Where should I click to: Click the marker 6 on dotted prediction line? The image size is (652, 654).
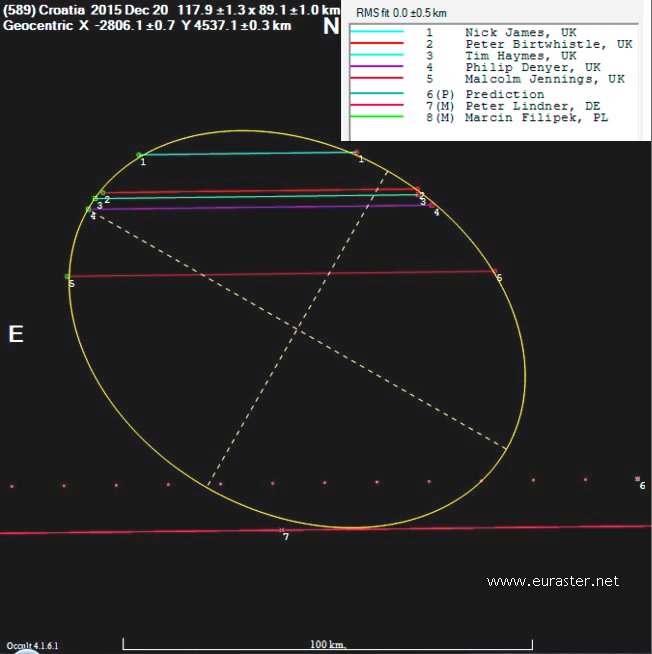pyautogui.click(x=637, y=479)
